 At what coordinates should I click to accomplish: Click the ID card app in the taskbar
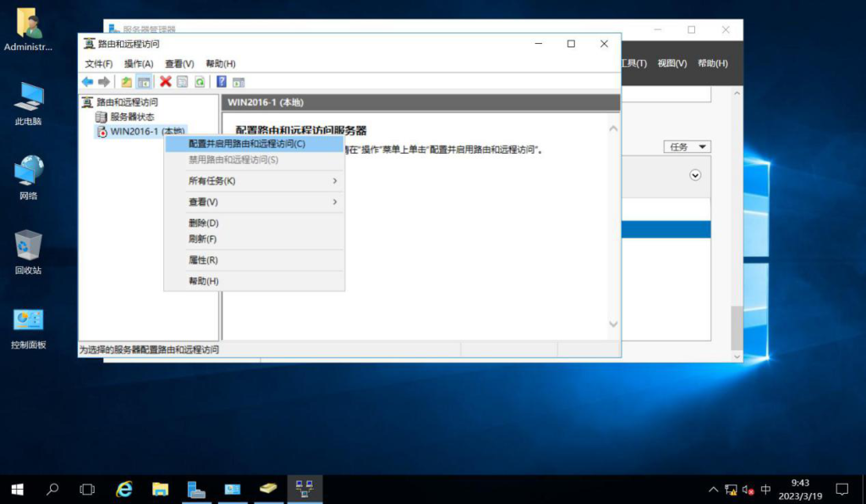(x=232, y=489)
